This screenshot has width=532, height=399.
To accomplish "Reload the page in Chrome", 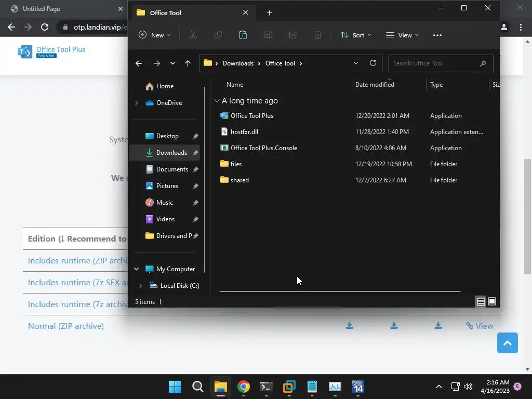I will point(45,27).
